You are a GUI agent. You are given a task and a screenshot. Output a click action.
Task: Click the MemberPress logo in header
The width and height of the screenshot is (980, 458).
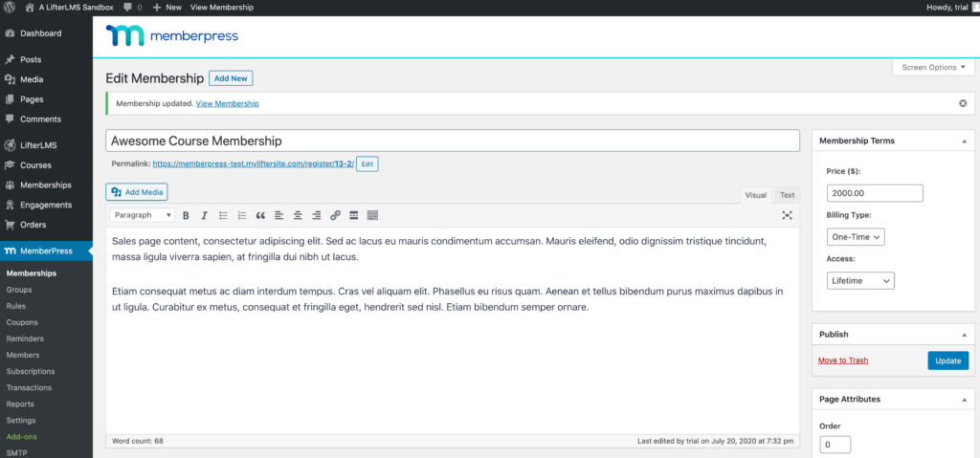pyautogui.click(x=172, y=36)
